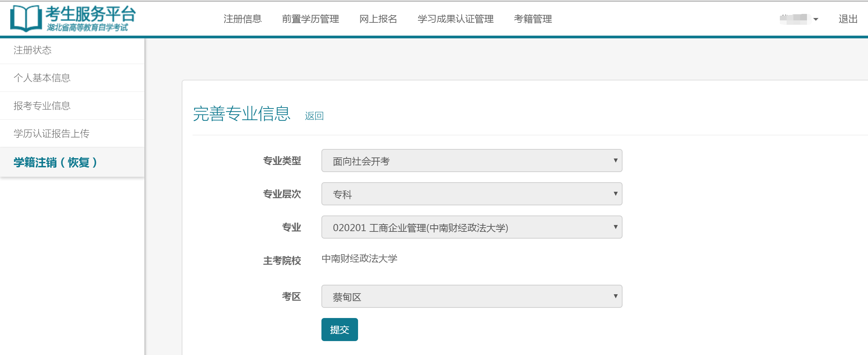Switch to 报考专业信息 sidebar item

(x=42, y=106)
